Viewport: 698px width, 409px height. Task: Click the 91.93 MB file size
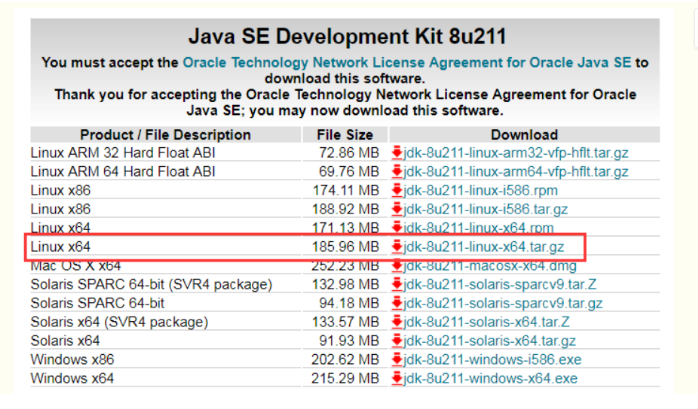click(349, 340)
